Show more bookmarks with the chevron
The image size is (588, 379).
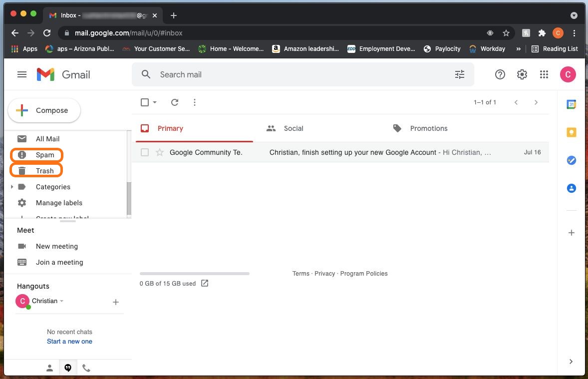pos(518,49)
